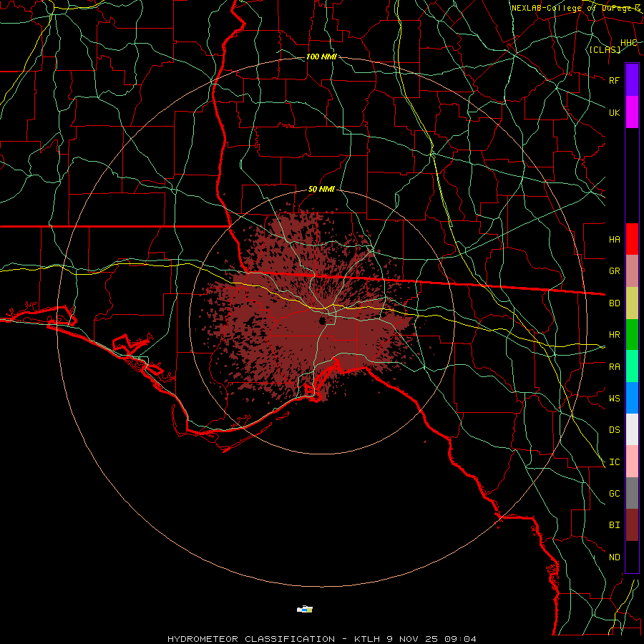Click the "DS" legend label
This screenshot has width=644, height=644.
pyautogui.click(x=614, y=430)
